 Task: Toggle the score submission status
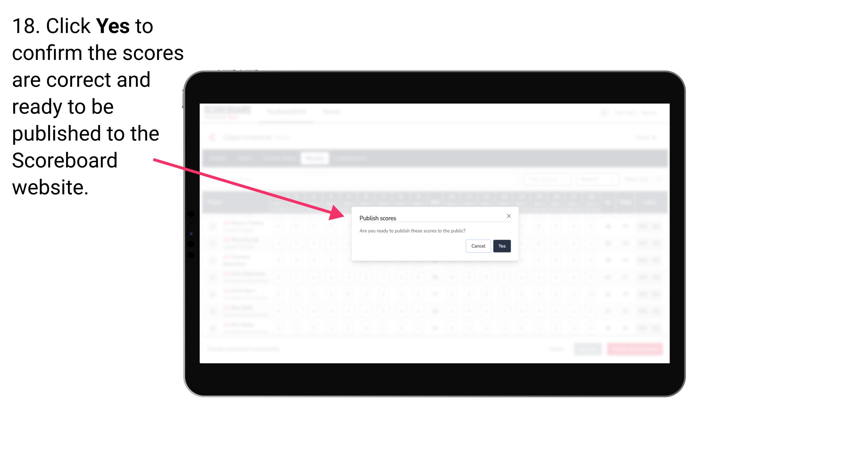click(502, 245)
